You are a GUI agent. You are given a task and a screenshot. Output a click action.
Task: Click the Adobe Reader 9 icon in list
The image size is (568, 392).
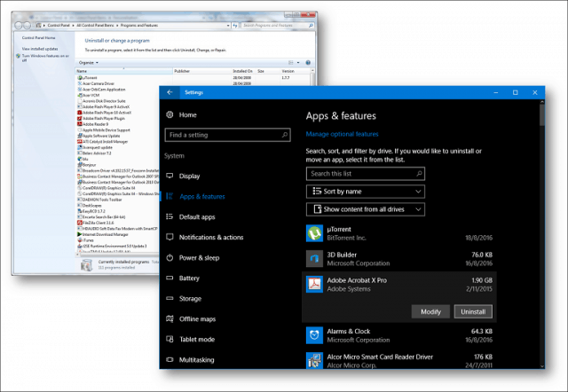pos(80,124)
